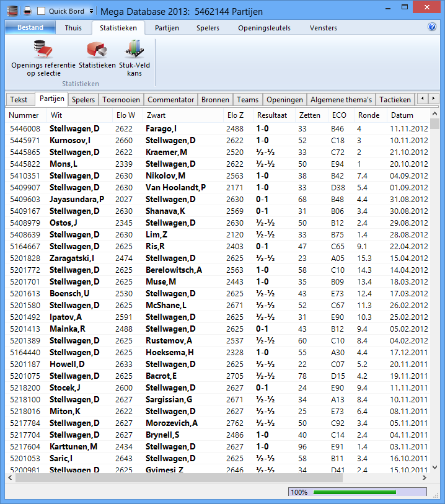Select the game with black Kraemer,M
This screenshot has height=504, width=445.
coord(218,152)
